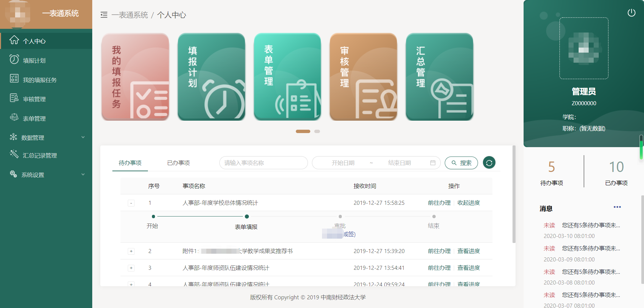This screenshot has width=644, height=308.
Task: Click the 审核管理 icon in sidebar
Action: coord(14,98)
